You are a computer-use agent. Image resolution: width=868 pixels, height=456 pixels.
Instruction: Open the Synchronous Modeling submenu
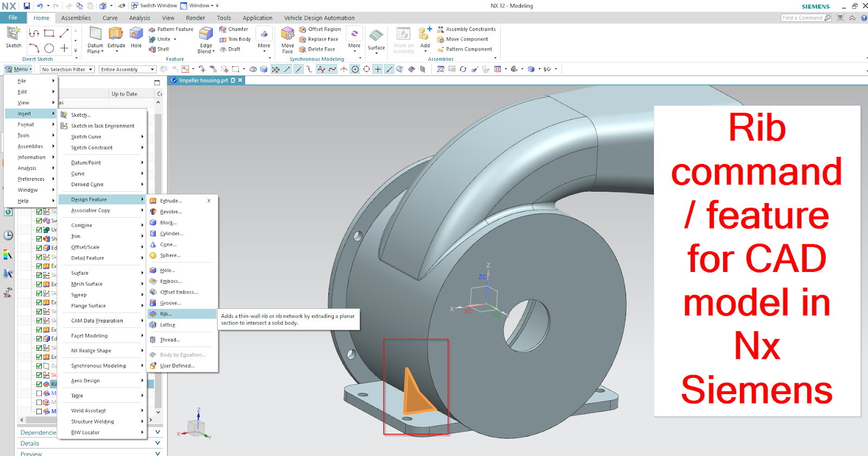[102, 366]
